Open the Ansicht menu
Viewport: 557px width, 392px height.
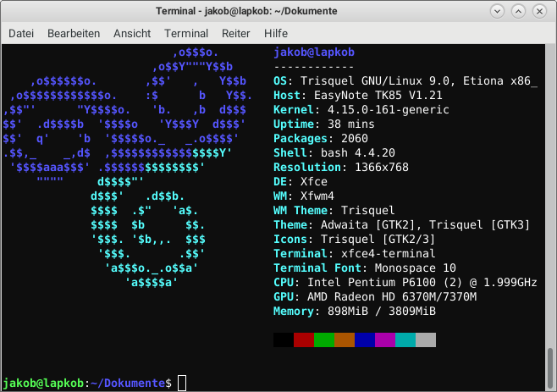[132, 33]
